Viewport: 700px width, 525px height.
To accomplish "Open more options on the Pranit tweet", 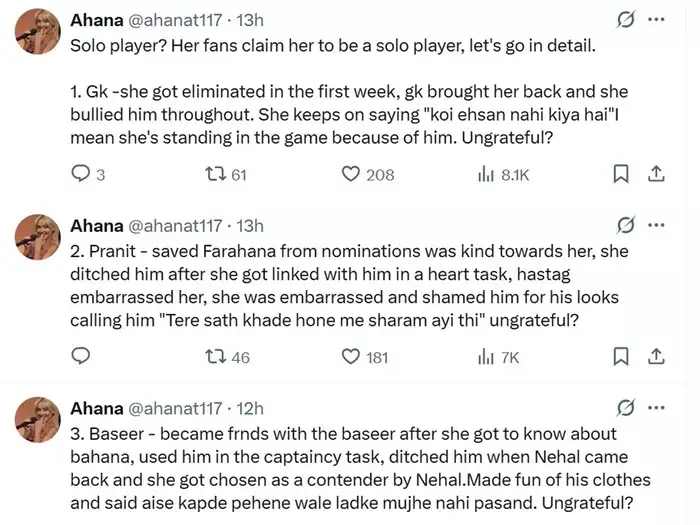I will click(656, 225).
